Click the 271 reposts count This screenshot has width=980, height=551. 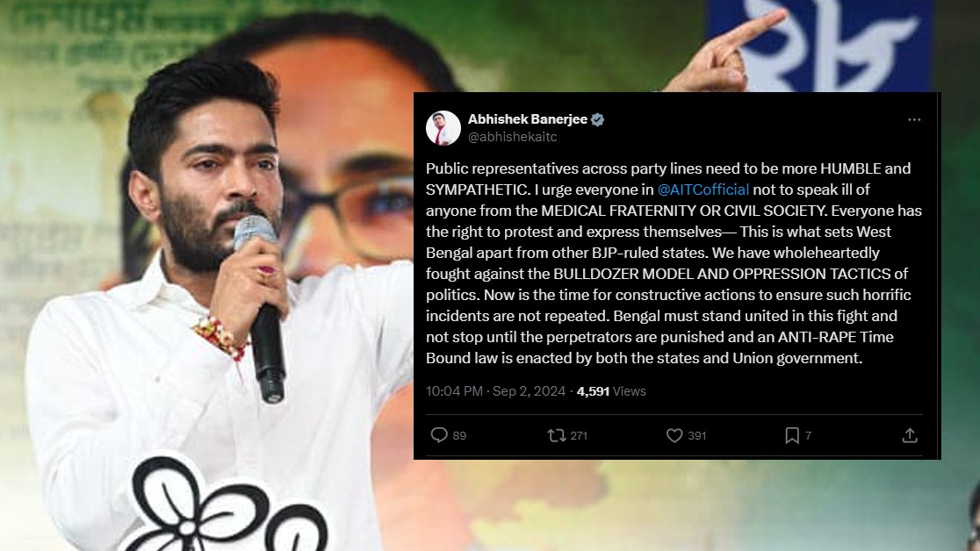(579, 435)
